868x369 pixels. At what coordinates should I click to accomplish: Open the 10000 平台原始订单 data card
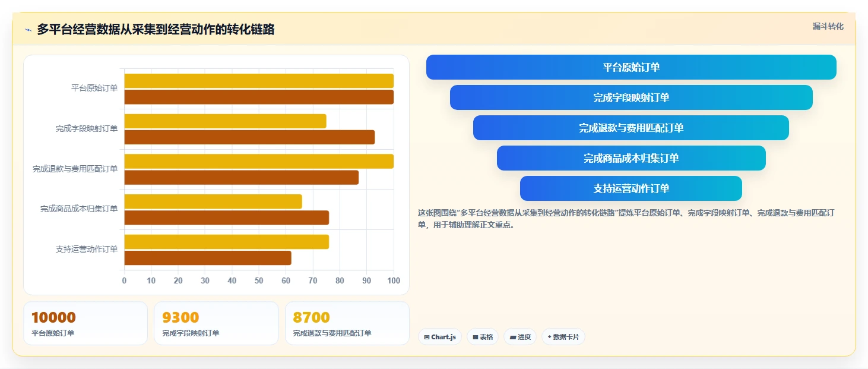pos(85,323)
